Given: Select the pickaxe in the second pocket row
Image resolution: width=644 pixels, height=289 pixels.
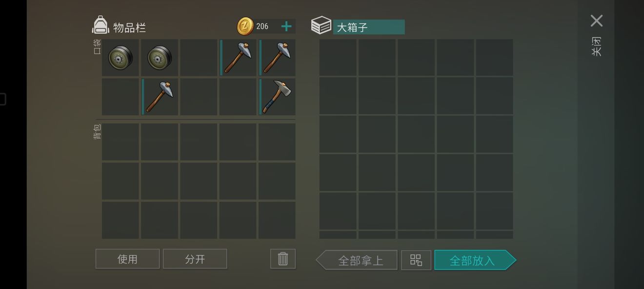Looking at the screenshot, I should pos(160,97).
